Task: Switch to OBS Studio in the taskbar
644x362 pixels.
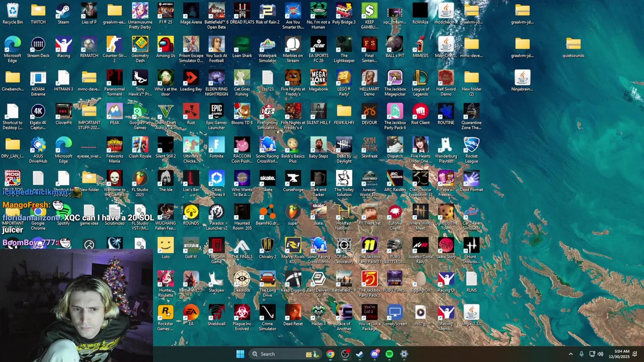Action: 345,354
